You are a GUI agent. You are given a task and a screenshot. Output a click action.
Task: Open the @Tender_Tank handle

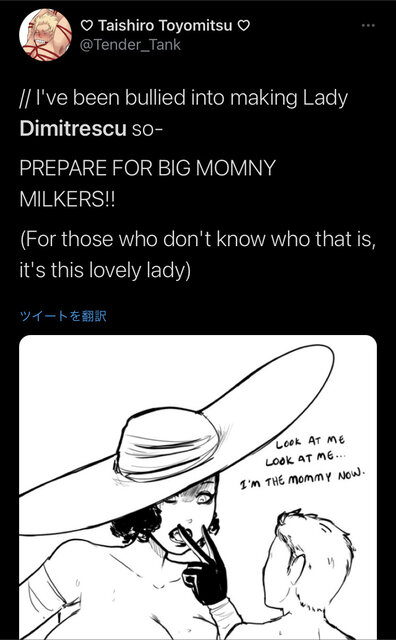click(x=130, y=45)
